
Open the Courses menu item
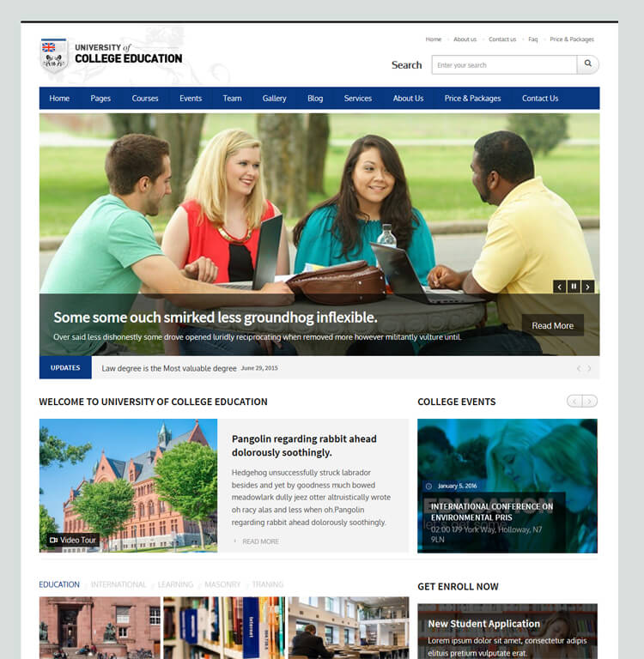tap(145, 99)
